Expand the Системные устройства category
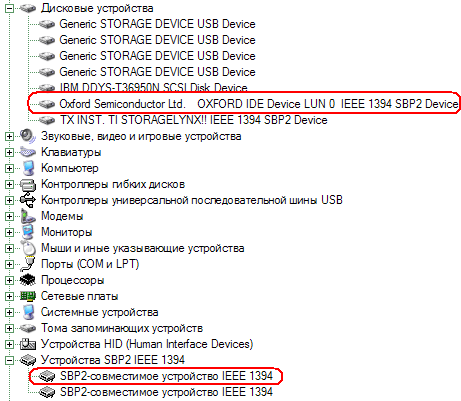The height and width of the screenshot is (401, 461). pyautogui.click(x=9, y=312)
